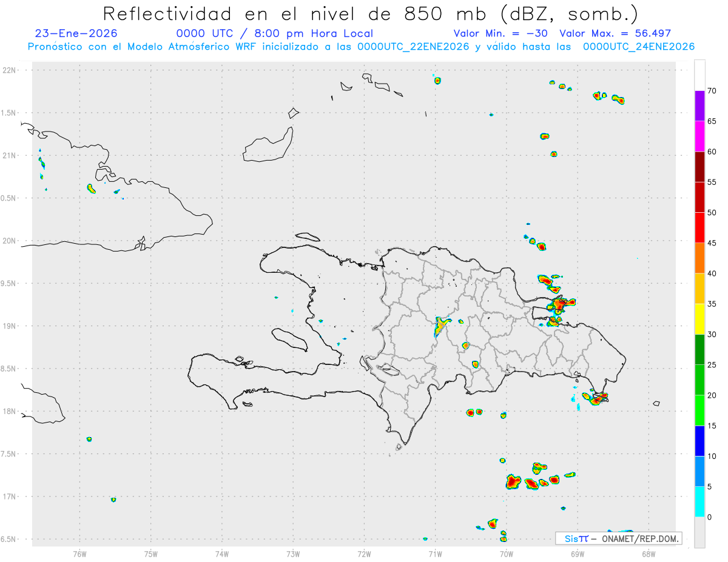Click the '69W' longitude label
This screenshot has width=728, height=562.
click(578, 554)
